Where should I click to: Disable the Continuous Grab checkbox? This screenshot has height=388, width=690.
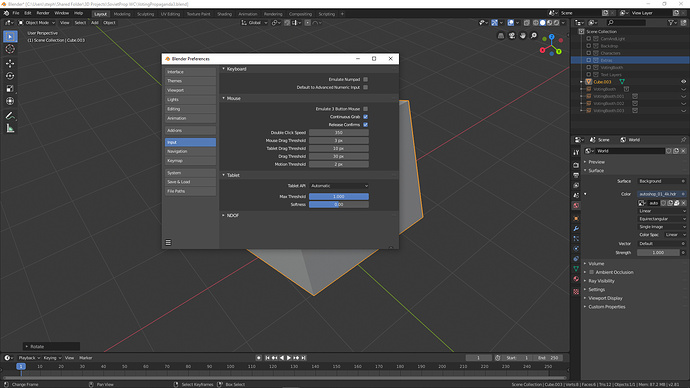coord(365,117)
